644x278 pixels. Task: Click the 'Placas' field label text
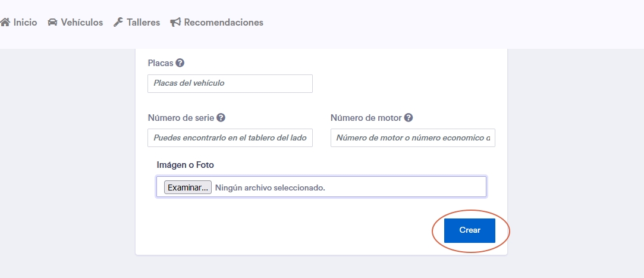[160, 63]
